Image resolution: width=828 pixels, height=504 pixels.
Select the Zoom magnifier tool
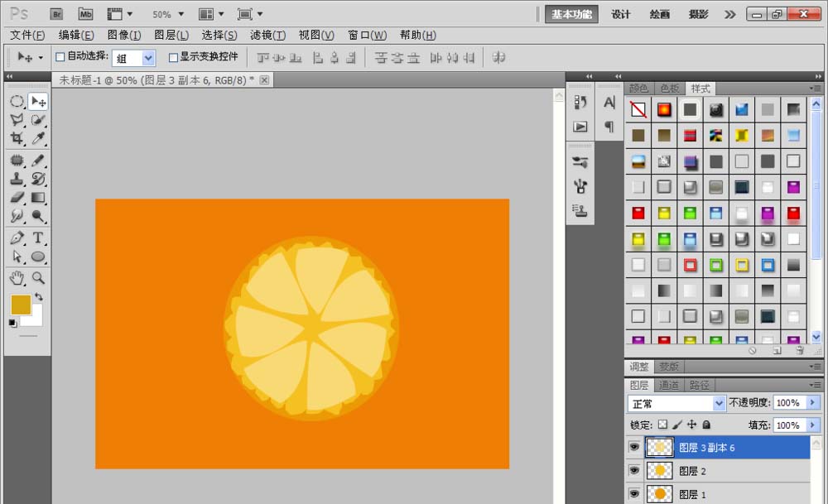tap(38, 277)
